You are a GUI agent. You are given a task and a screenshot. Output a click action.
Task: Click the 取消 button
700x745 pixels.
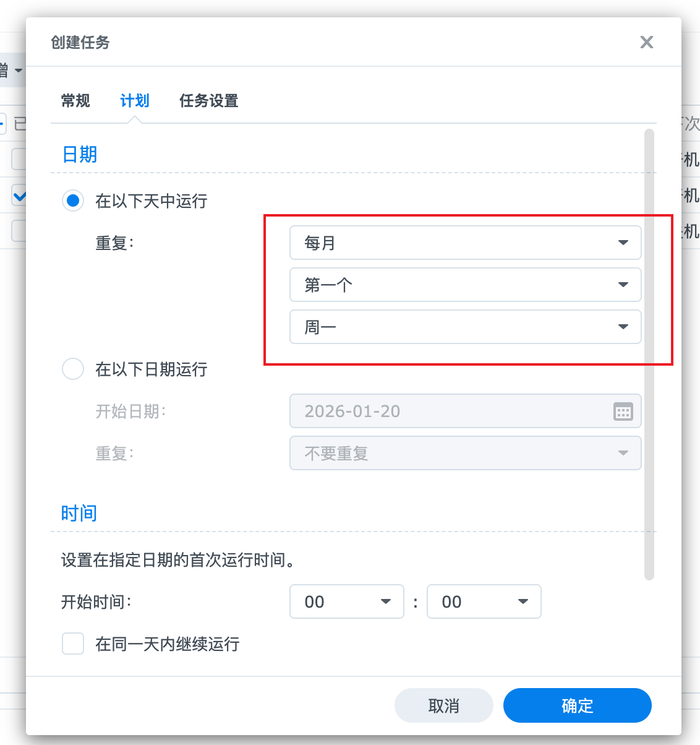coord(443,705)
